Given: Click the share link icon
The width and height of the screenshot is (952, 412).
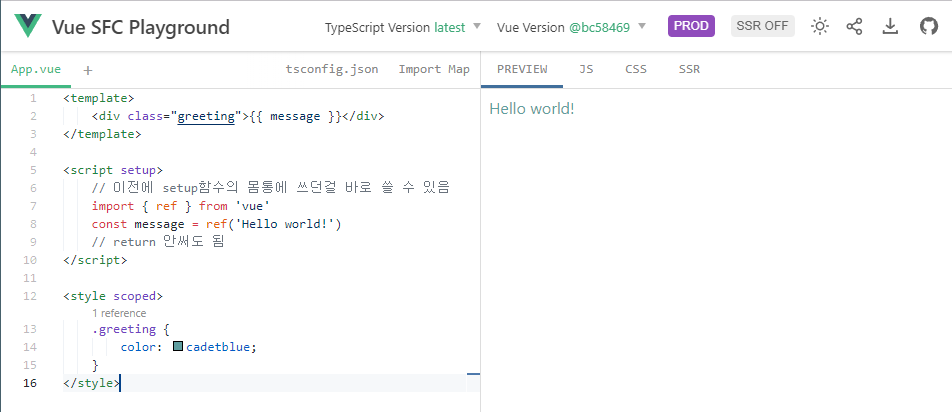Looking at the screenshot, I should click(x=855, y=26).
